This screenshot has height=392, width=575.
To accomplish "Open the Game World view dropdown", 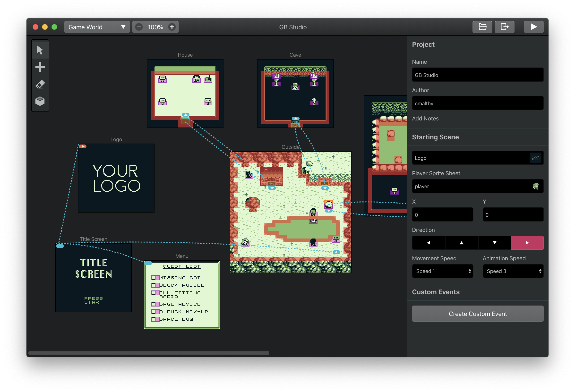I will tap(97, 27).
